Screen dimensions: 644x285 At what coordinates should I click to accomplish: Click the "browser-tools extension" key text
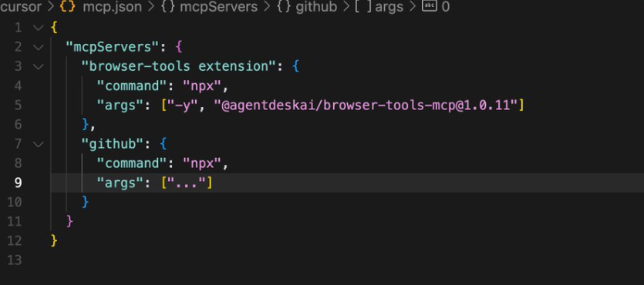(x=180, y=66)
